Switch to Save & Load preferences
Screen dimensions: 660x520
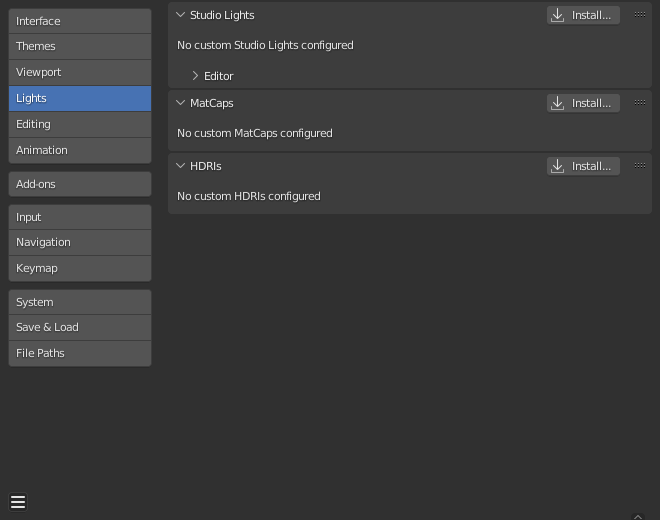(x=80, y=327)
